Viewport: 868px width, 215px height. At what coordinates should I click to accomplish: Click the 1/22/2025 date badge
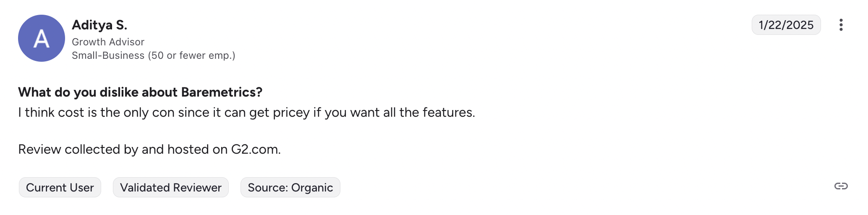786,25
